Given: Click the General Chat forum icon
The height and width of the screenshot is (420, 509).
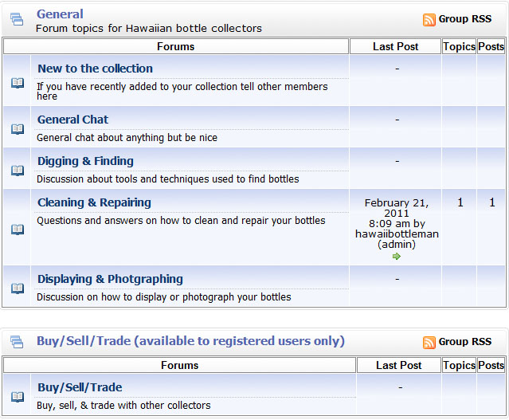Looking at the screenshot, I should (x=18, y=128).
